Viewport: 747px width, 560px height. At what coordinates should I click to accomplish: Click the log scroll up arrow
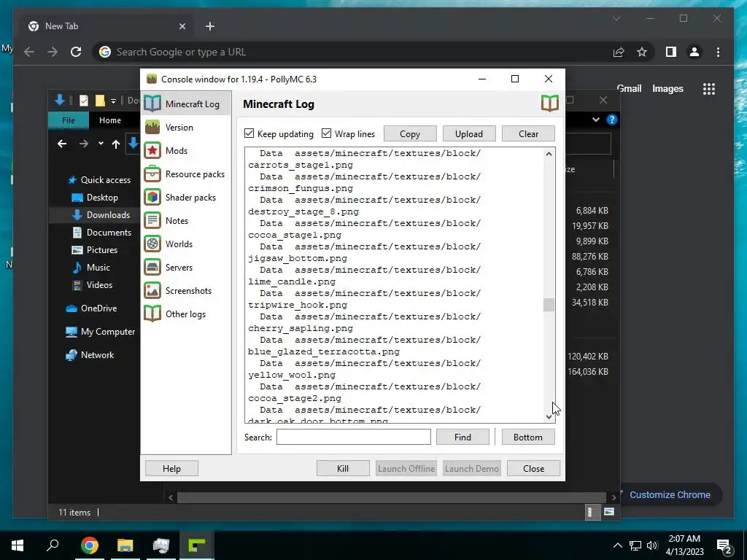tap(549, 154)
